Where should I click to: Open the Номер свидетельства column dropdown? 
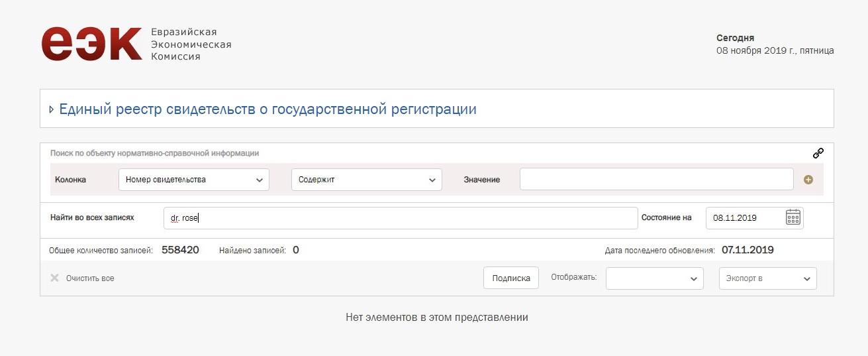click(x=194, y=180)
